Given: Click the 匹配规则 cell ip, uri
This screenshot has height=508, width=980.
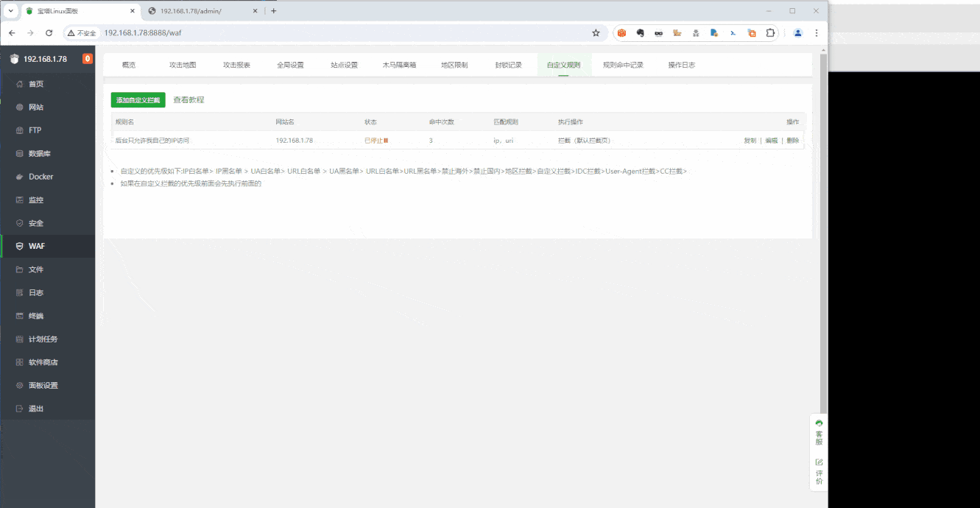Looking at the screenshot, I should 503,140.
